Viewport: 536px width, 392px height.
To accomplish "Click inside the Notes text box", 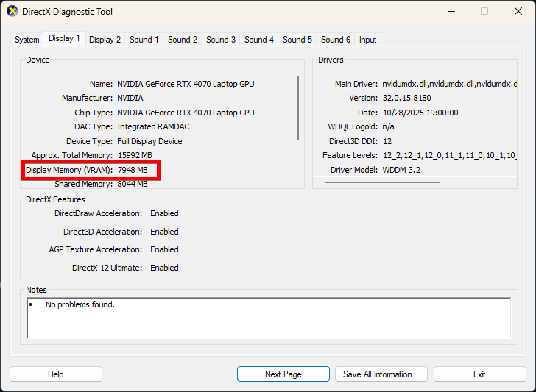I will tap(269, 318).
